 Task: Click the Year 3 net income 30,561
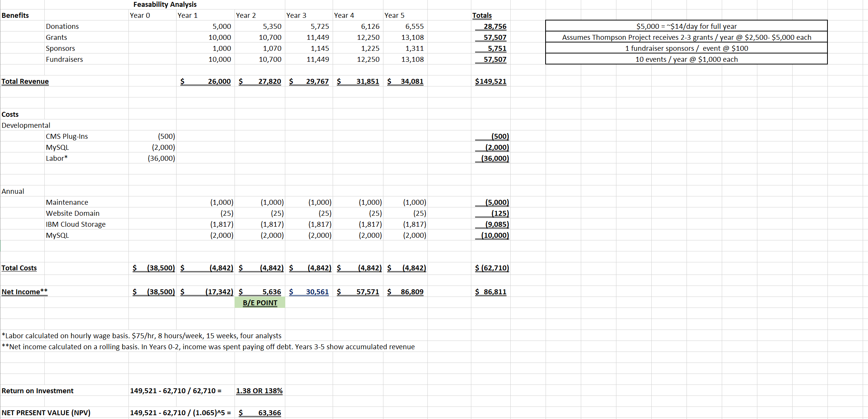pos(317,292)
